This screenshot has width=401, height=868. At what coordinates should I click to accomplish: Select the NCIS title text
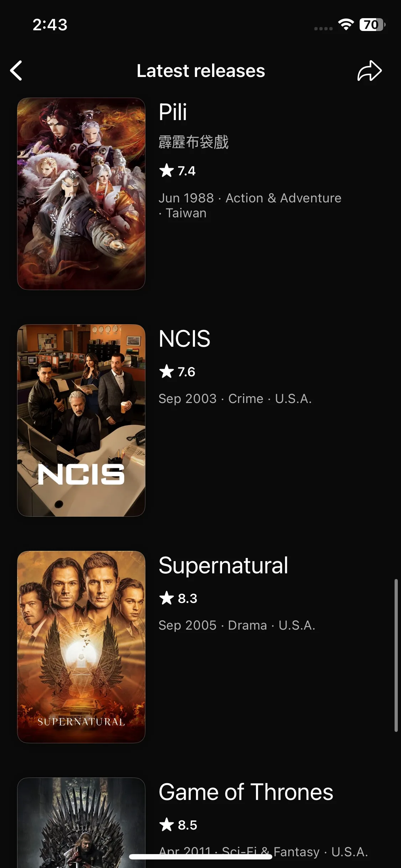(184, 339)
